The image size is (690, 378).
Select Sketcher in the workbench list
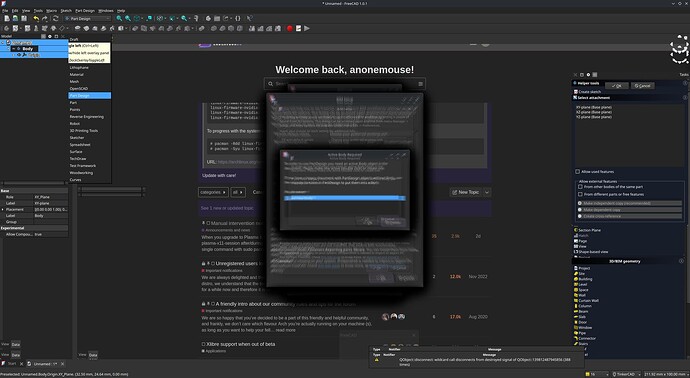(77, 138)
